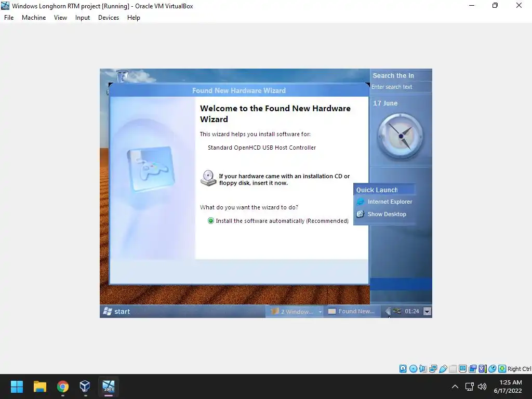Click the Enter search text field

[x=401, y=87]
